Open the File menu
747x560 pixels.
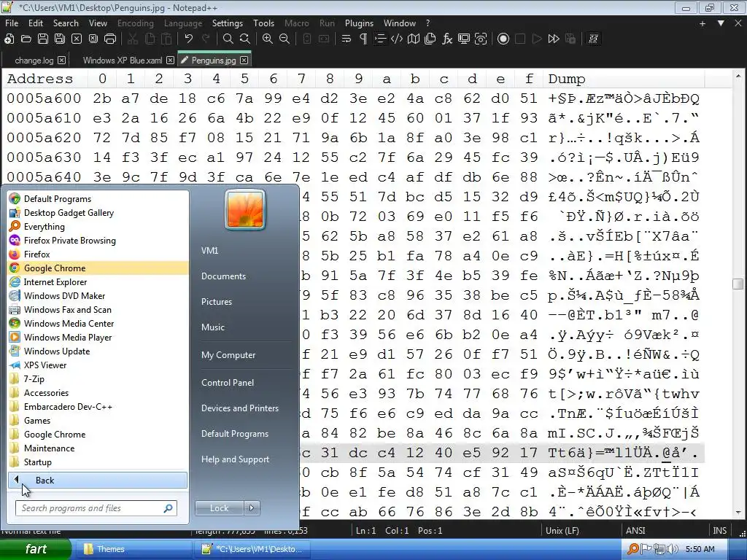point(12,23)
